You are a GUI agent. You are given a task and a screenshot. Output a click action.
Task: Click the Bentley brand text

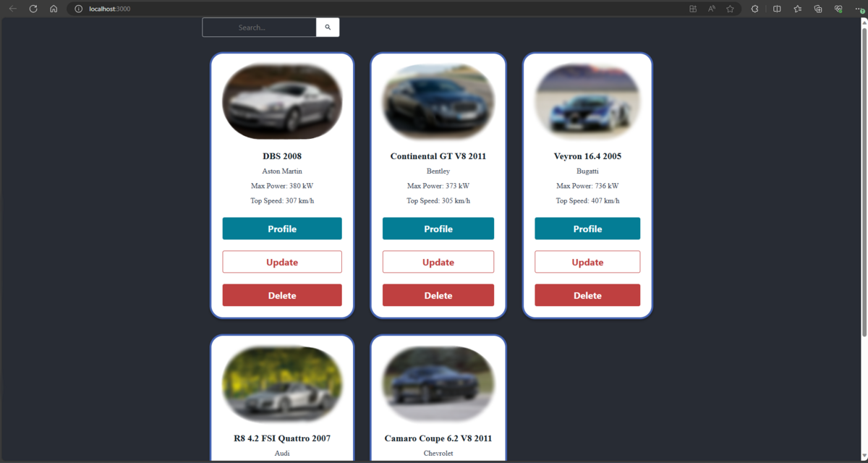point(438,171)
